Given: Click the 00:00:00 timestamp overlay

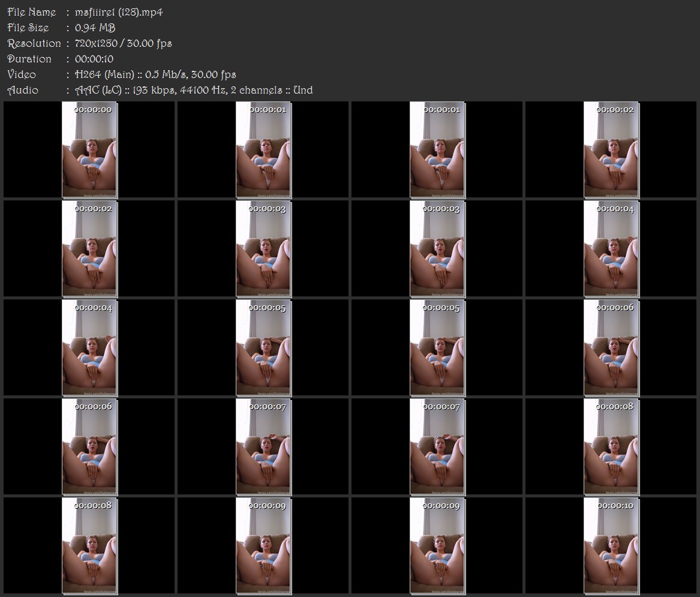Looking at the screenshot, I should (x=93, y=109).
